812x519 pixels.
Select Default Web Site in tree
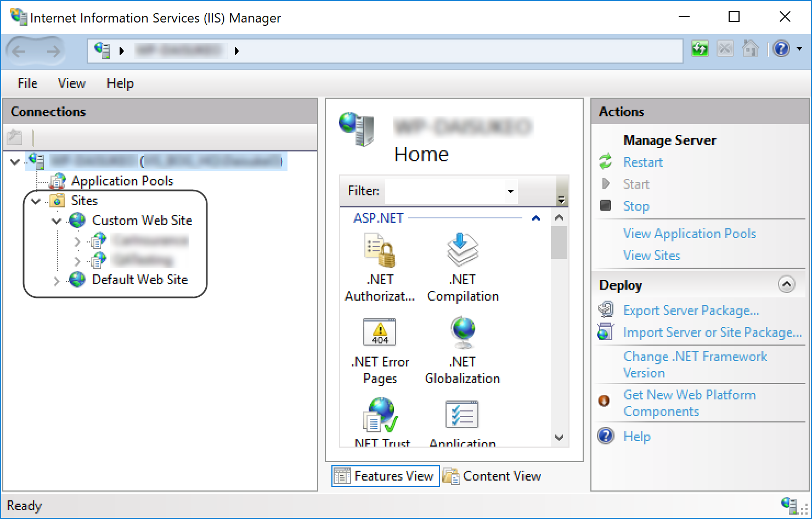pyautogui.click(x=140, y=280)
